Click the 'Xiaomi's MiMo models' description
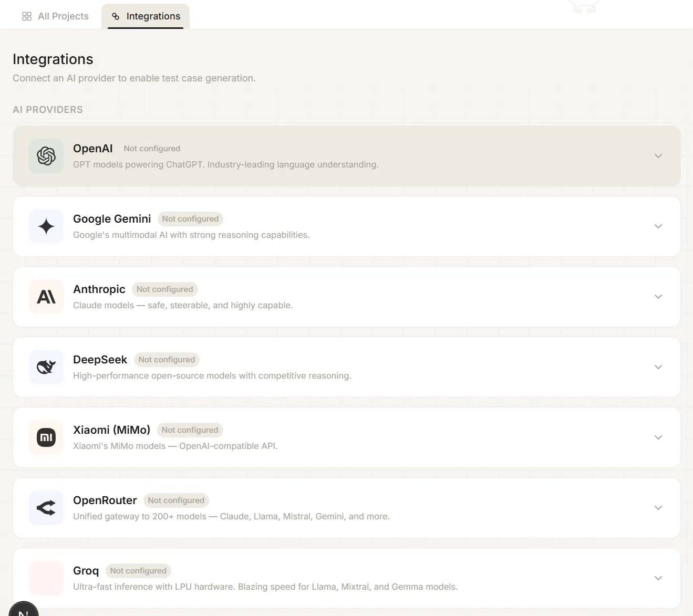Image resolution: width=693 pixels, height=616 pixels. click(175, 446)
